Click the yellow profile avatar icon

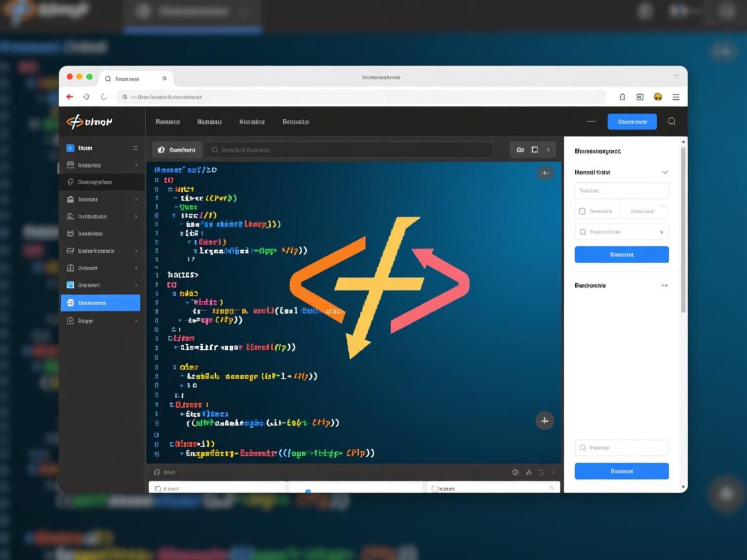click(658, 97)
